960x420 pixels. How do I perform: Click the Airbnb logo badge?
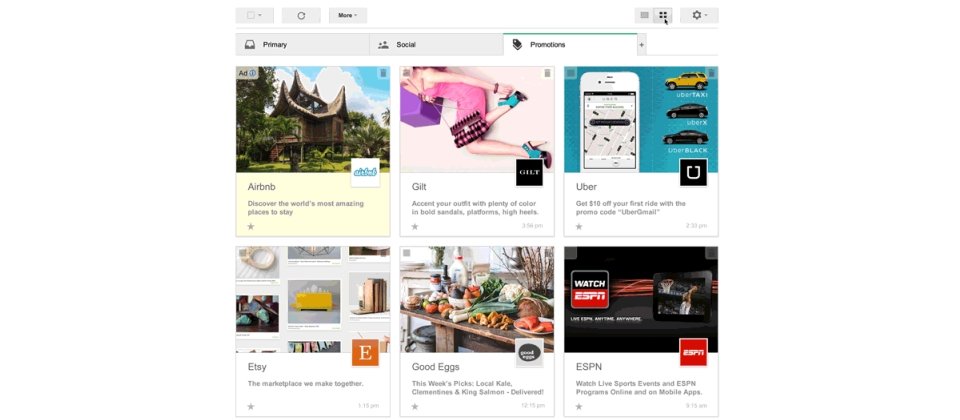(x=366, y=173)
